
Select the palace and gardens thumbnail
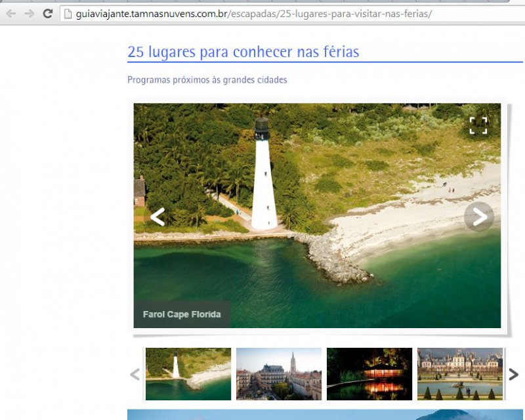(x=460, y=374)
